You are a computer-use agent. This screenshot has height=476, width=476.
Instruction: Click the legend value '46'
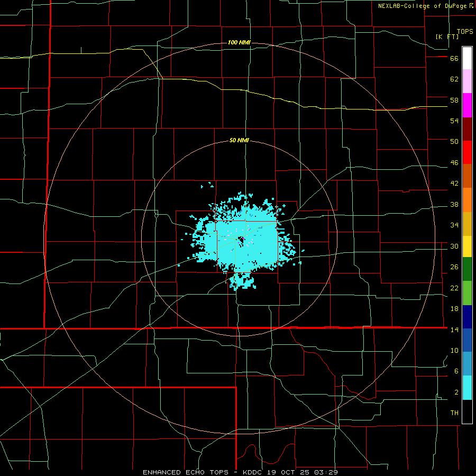454,163
